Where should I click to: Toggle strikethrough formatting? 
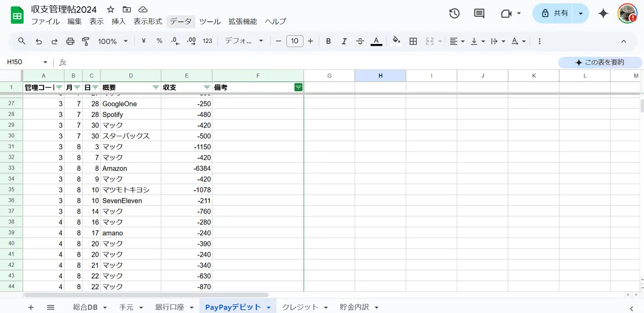pos(360,41)
